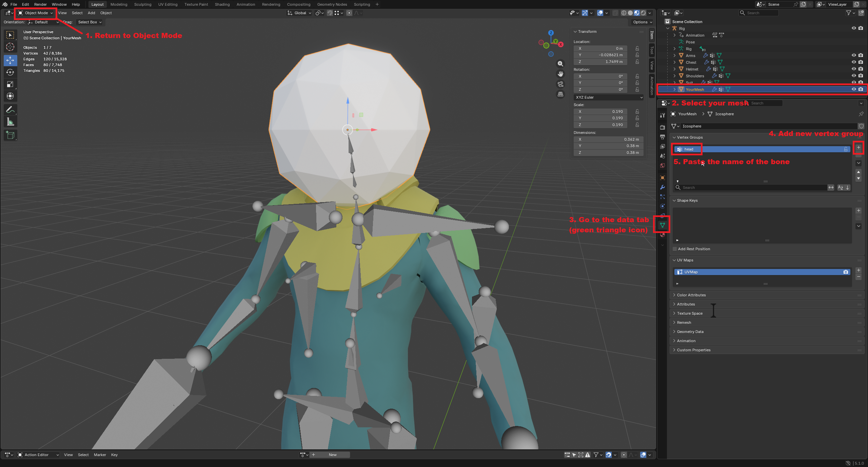Expand the Color Attributes panel

pos(691,295)
